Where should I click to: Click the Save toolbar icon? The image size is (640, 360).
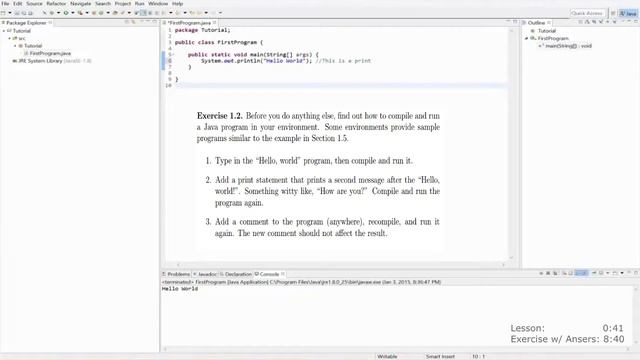[17, 13]
